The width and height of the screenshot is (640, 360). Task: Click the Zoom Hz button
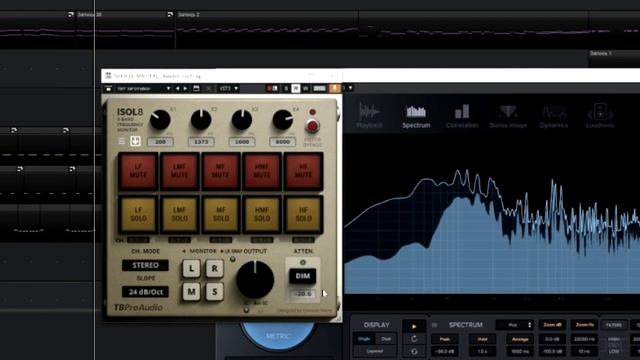pos(584,325)
